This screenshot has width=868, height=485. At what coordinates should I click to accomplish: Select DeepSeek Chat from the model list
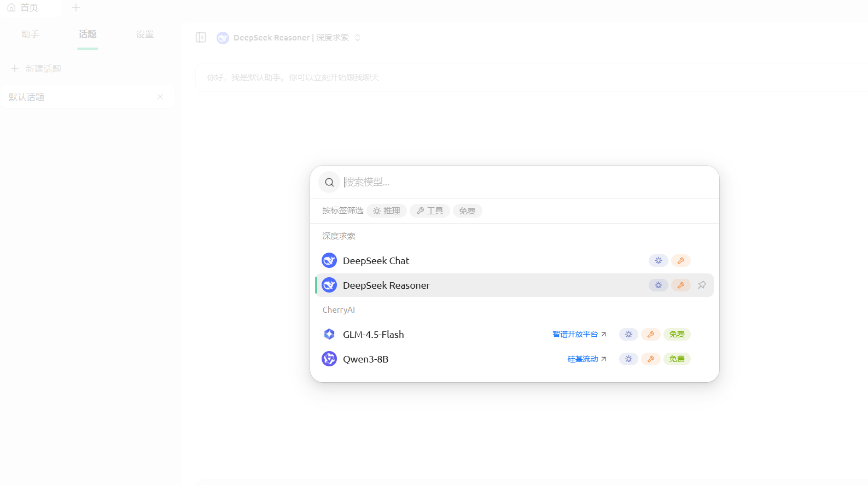(x=376, y=261)
